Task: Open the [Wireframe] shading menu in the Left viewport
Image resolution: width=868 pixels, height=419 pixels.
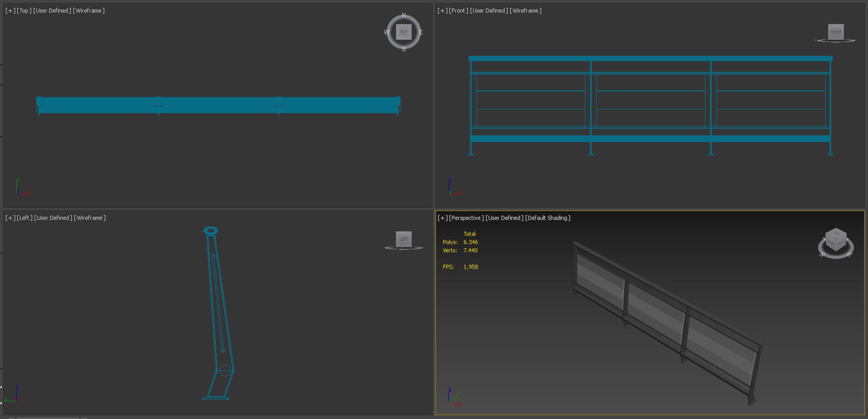Action: (90, 218)
